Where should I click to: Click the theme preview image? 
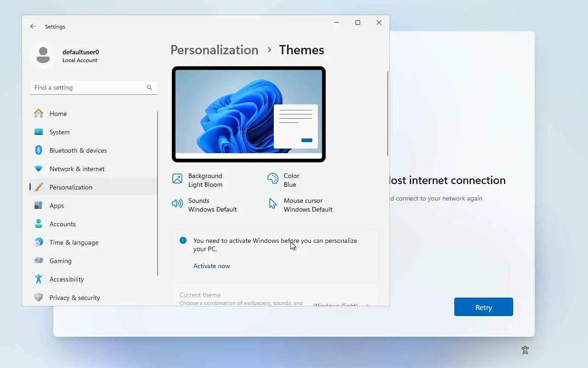click(249, 115)
